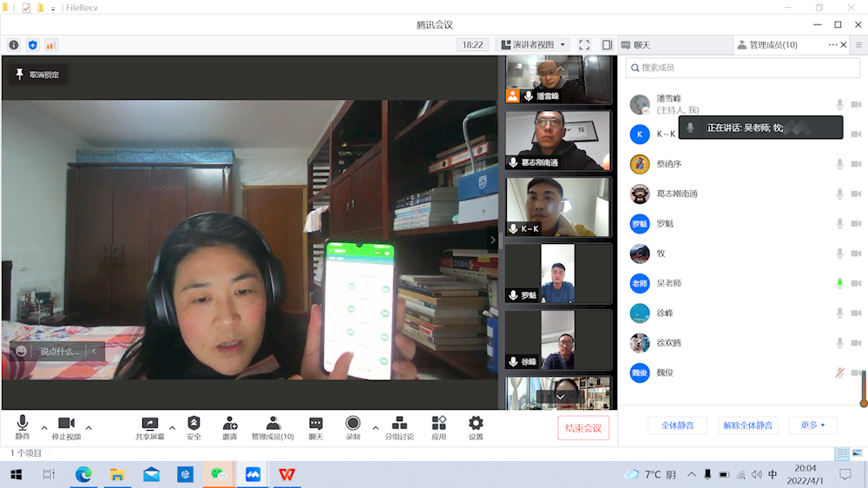Start recording with the 录制 icon
This screenshot has width=868, height=488.
tap(352, 427)
